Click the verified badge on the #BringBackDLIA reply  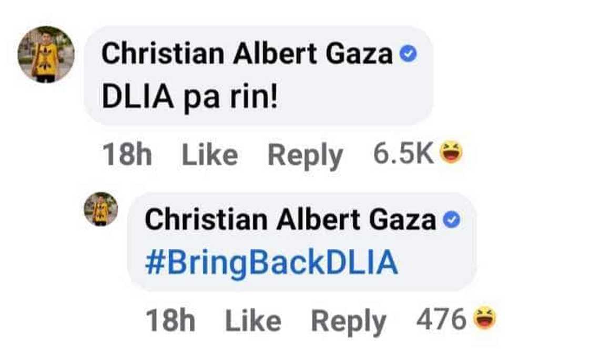(x=452, y=221)
